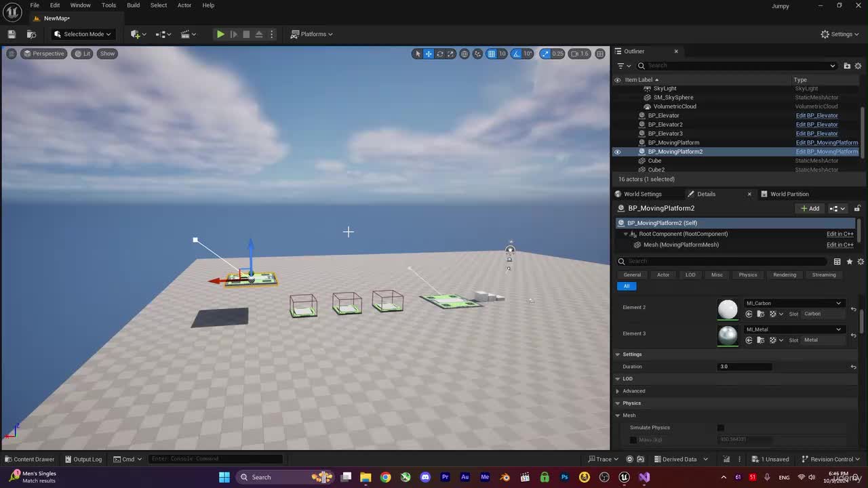This screenshot has width=868, height=488.
Task: Open Details property matrix table icon
Action: pos(837,262)
